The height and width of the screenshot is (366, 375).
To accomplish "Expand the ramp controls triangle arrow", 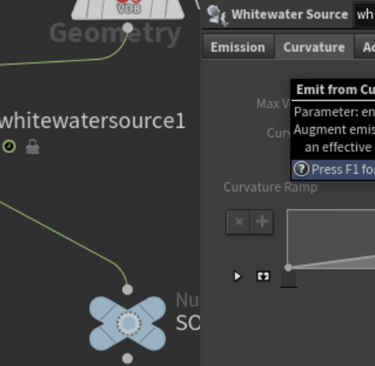I will [237, 276].
